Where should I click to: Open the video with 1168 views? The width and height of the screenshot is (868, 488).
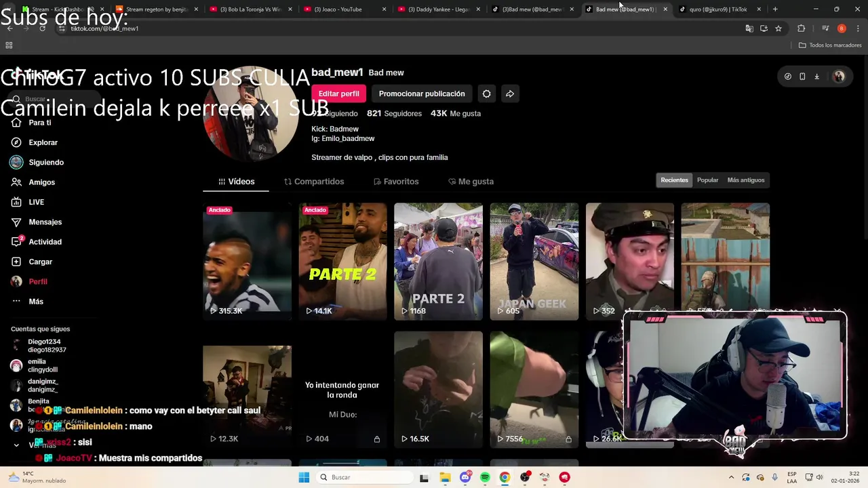point(438,262)
